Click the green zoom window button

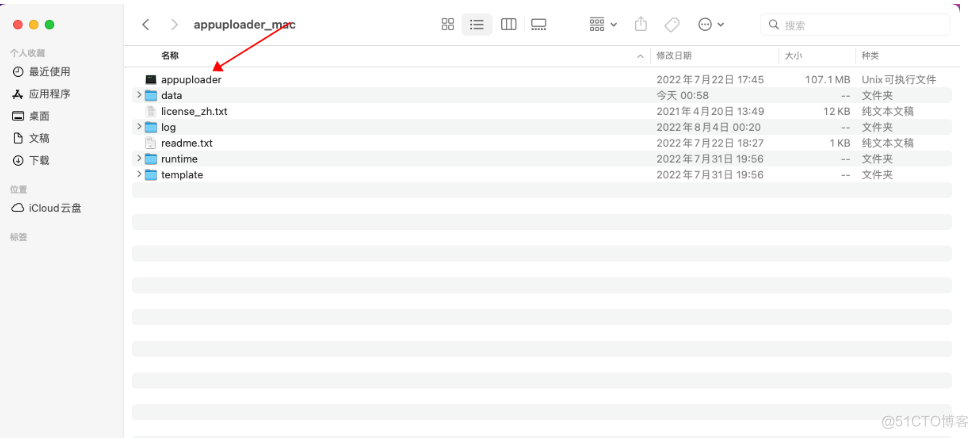coord(50,24)
